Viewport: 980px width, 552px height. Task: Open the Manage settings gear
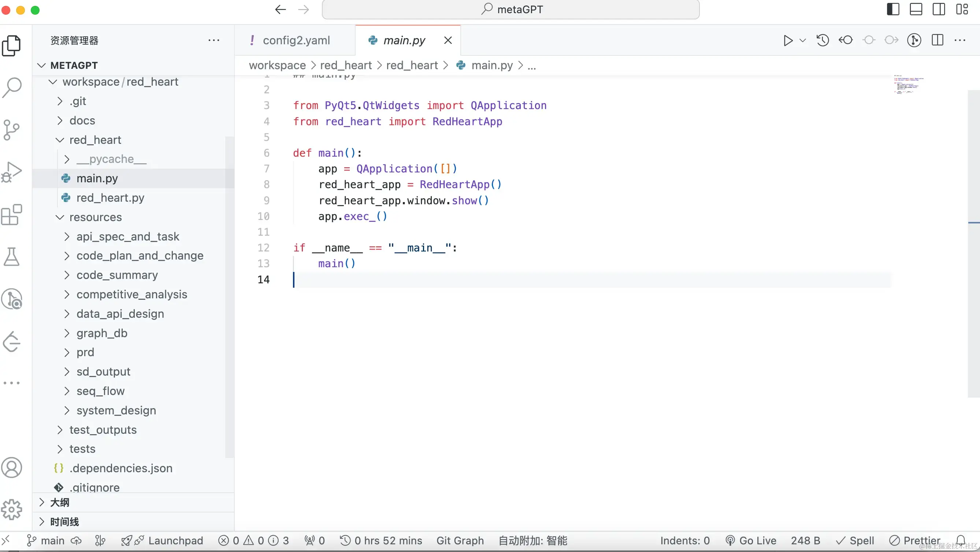coord(11,510)
